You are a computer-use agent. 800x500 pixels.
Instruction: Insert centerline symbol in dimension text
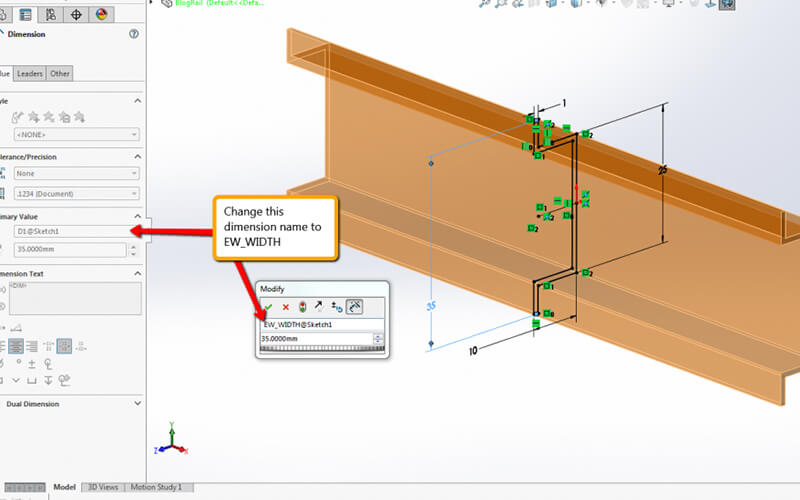pyautogui.click(x=48, y=364)
